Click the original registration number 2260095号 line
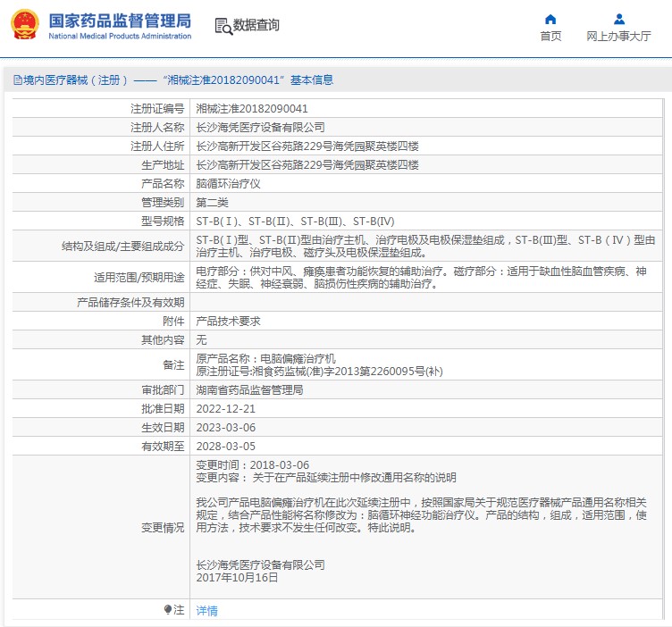Screen dimensions: 672x627 319,372
